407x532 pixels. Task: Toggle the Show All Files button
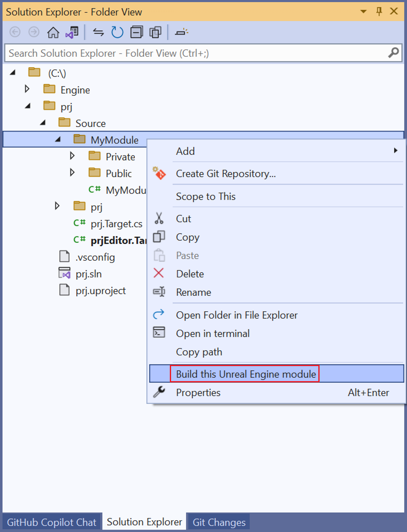(155, 32)
